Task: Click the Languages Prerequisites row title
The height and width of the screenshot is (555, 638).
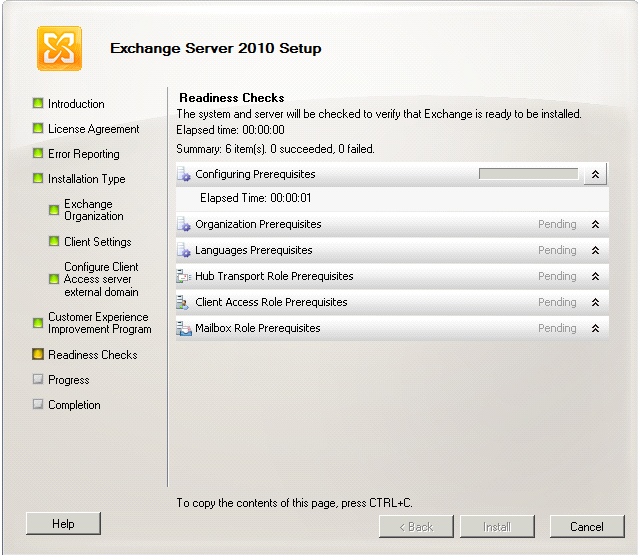Action: (254, 250)
